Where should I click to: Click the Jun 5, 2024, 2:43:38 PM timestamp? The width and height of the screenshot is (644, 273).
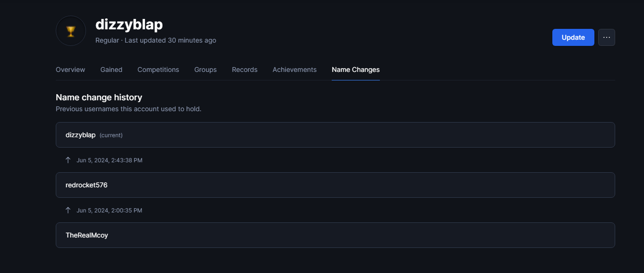click(109, 160)
